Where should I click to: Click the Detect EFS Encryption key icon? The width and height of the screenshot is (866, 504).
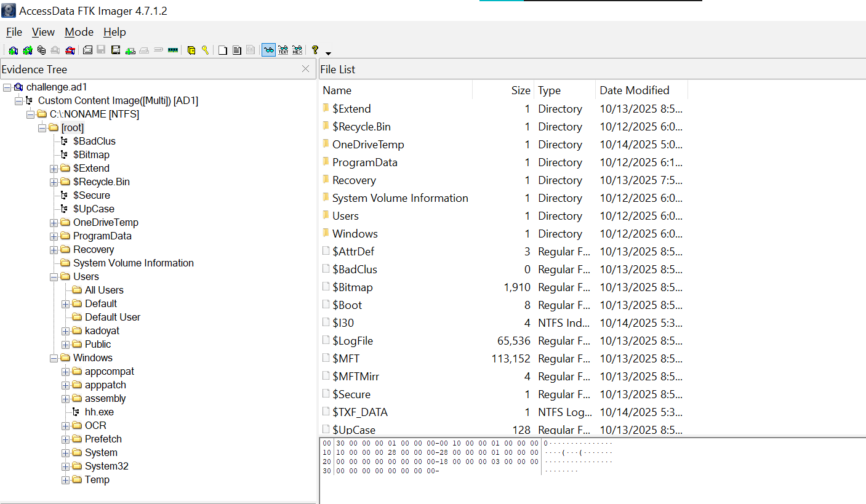coord(206,50)
